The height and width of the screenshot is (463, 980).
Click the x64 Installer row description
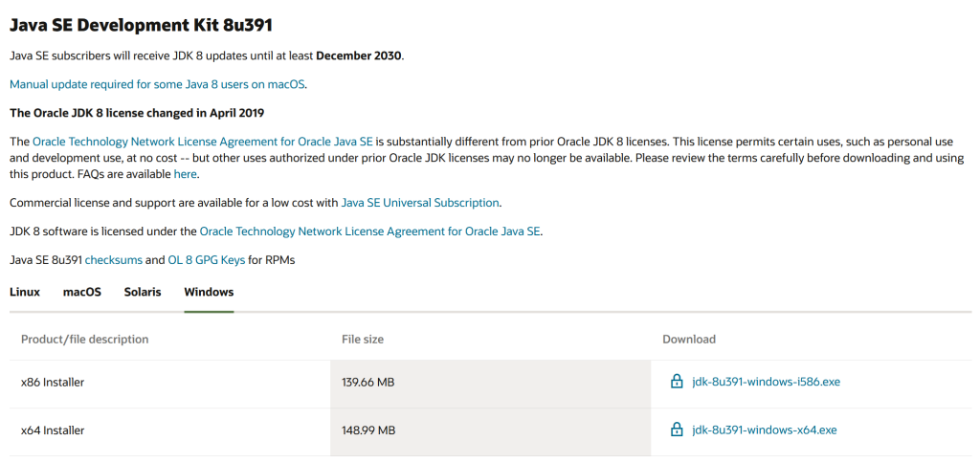[x=53, y=430]
